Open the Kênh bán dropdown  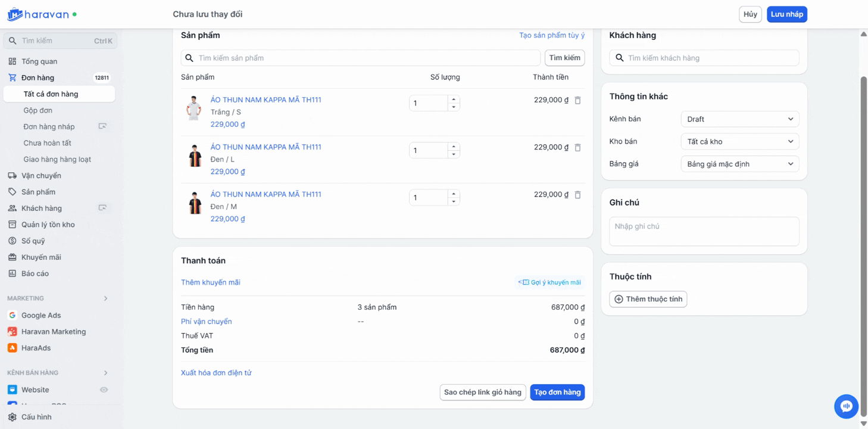(x=739, y=119)
